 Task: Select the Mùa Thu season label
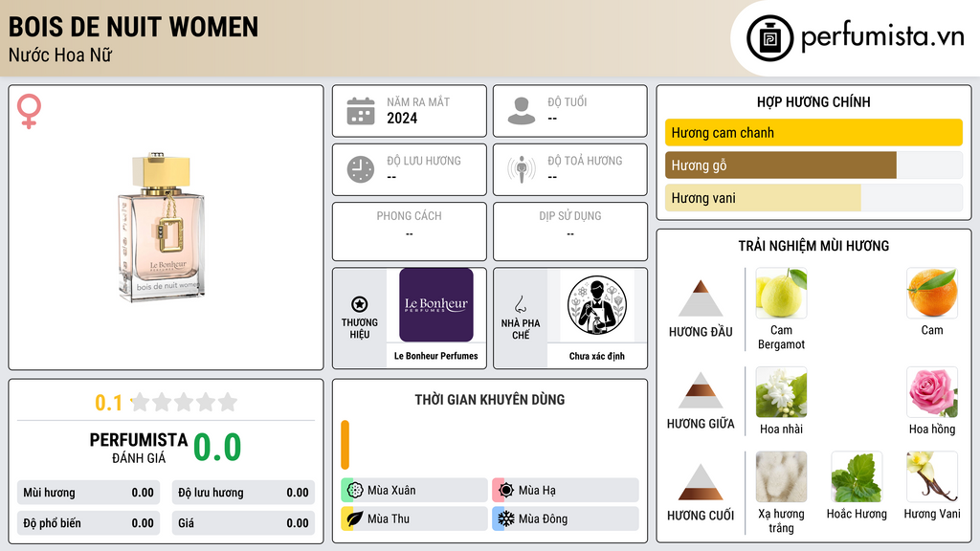coord(389,518)
